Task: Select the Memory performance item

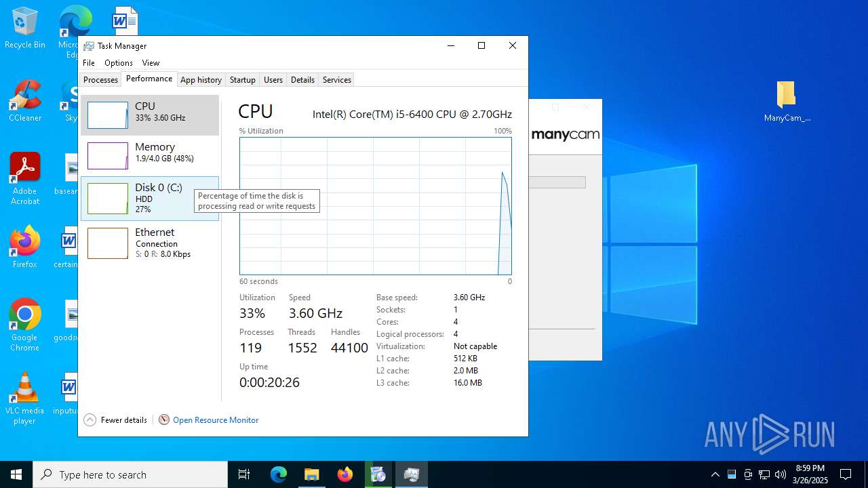Action: (150, 156)
